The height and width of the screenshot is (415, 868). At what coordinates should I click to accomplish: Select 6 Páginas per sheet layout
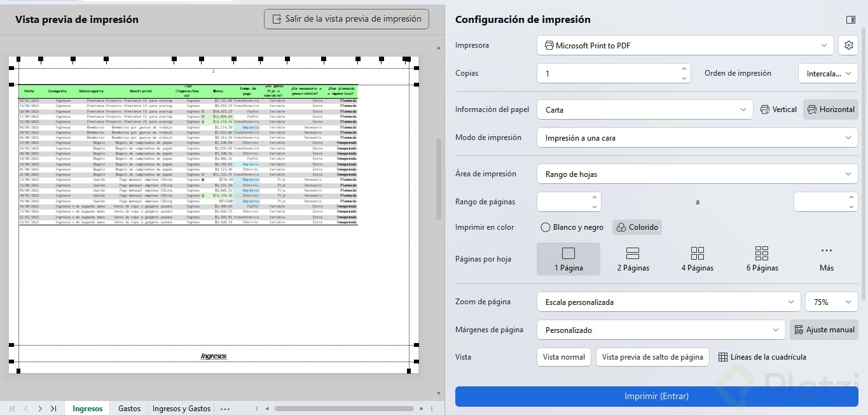tap(762, 259)
